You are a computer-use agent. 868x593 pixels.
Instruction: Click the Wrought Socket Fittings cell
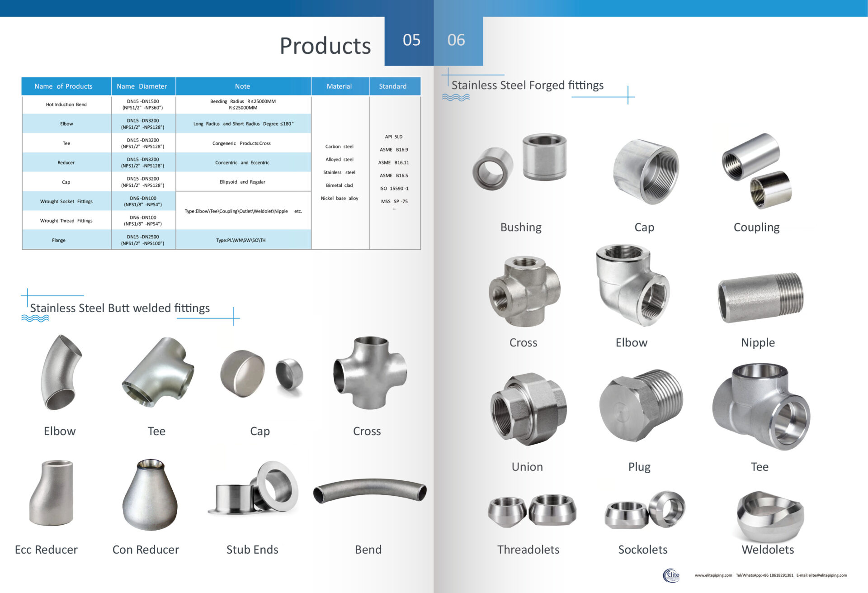66,201
